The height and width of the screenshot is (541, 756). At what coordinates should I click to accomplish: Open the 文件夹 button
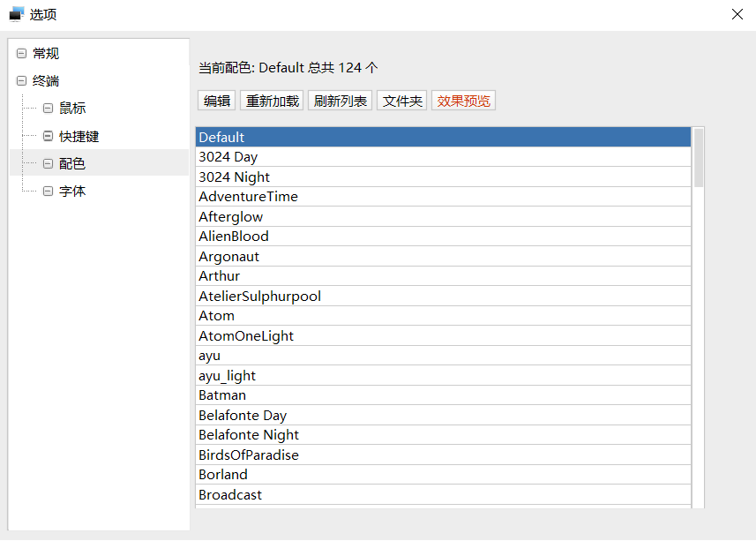click(x=403, y=101)
